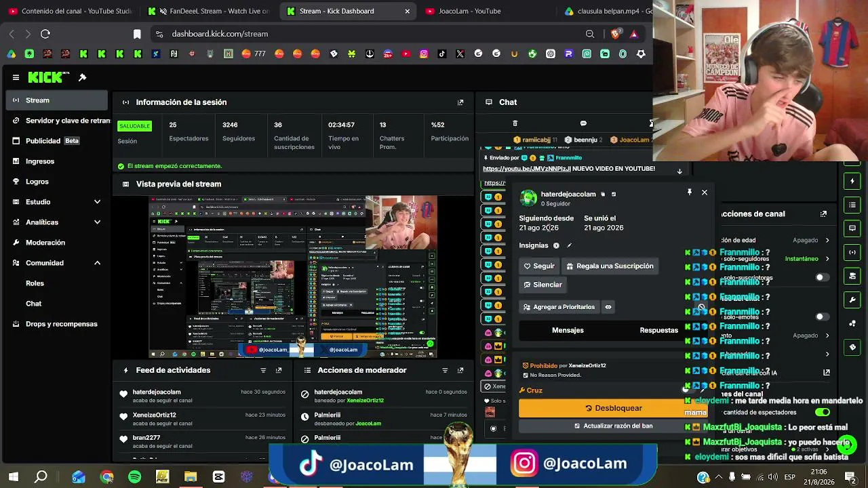868x488 pixels.
Task: Pop out the Acciones de canal panel
Action: [x=823, y=214]
